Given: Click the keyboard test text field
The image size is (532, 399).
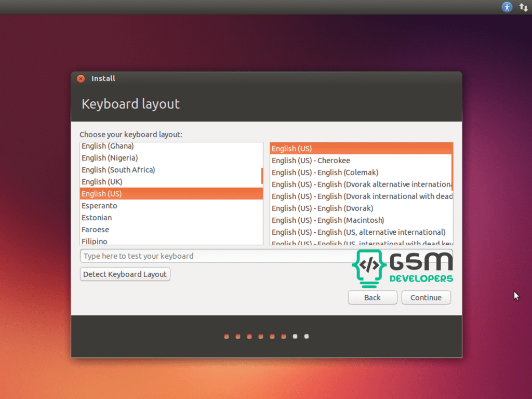Looking at the screenshot, I should click(213, 256).
